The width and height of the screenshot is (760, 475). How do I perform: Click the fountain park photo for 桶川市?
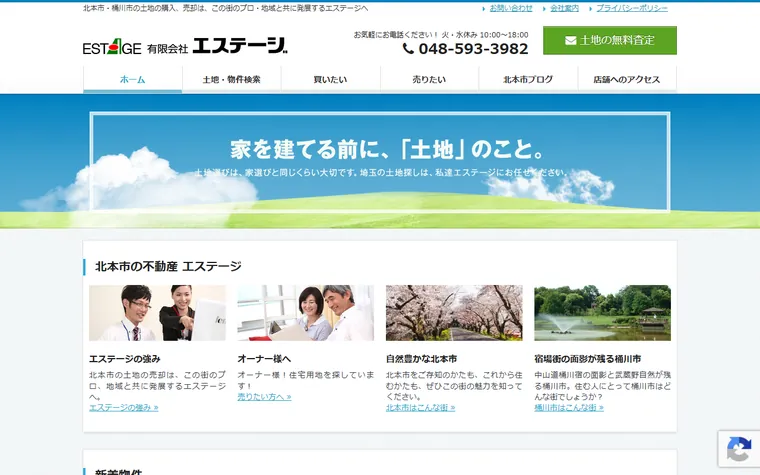[x=602, y=313]
